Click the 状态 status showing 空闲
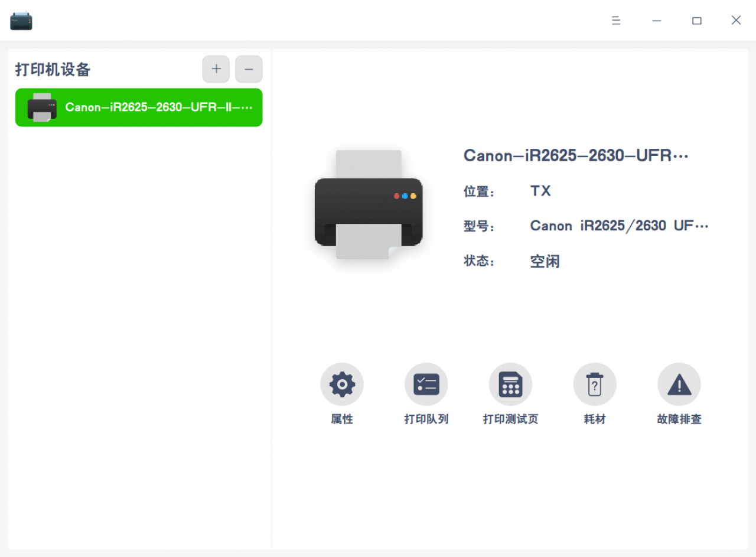Screen dimensions: 756x557 pyautogui.click(x=545, y=261)
